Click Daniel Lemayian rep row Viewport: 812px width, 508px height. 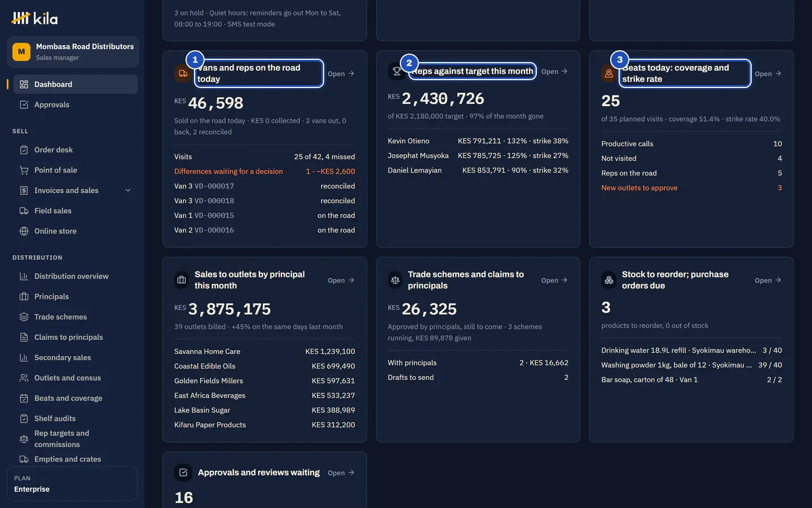(x=478, y=170)
